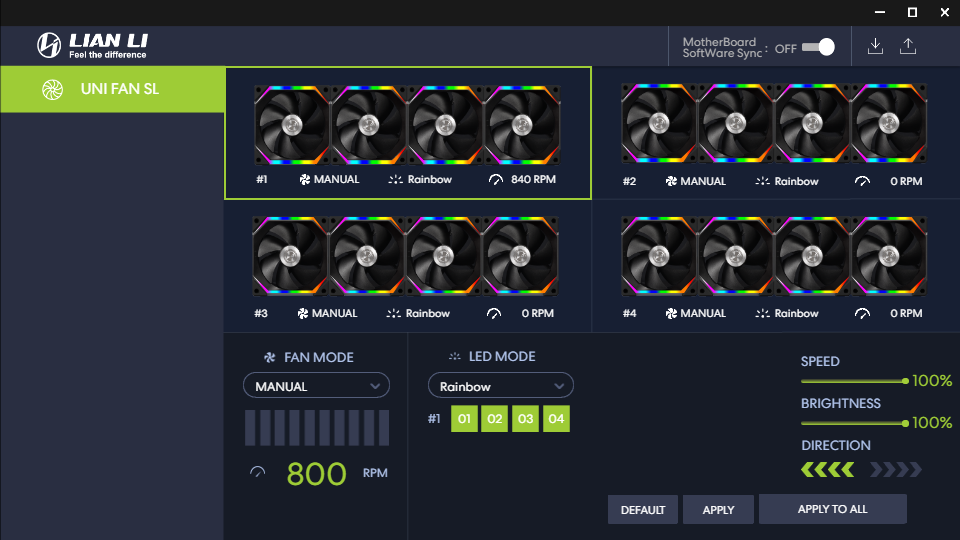The width and height of the screenshot is (960, 540).
Task: Open the LED MODE Rainbow dropdown
Action: click(x=501, y=386)
